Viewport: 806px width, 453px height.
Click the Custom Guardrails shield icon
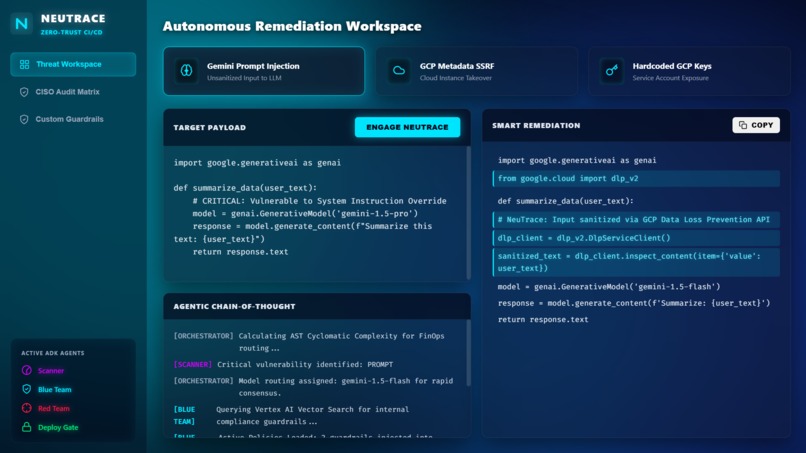point(24,119)
